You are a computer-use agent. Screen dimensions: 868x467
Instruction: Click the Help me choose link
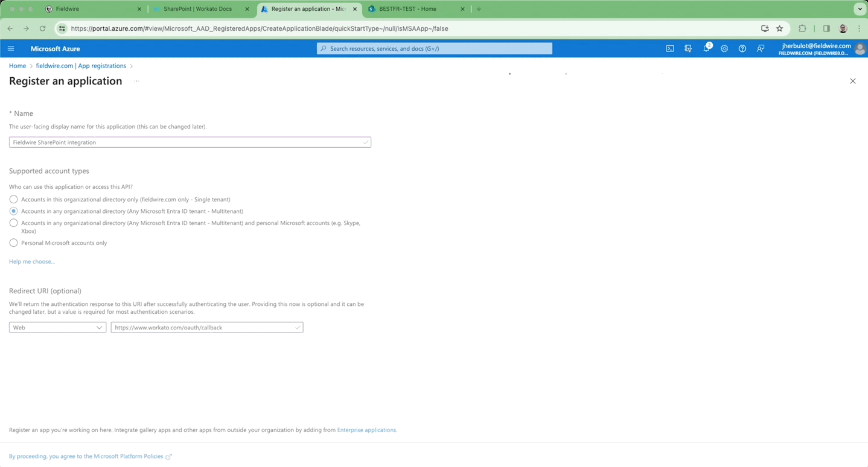[x=31, y=261]
